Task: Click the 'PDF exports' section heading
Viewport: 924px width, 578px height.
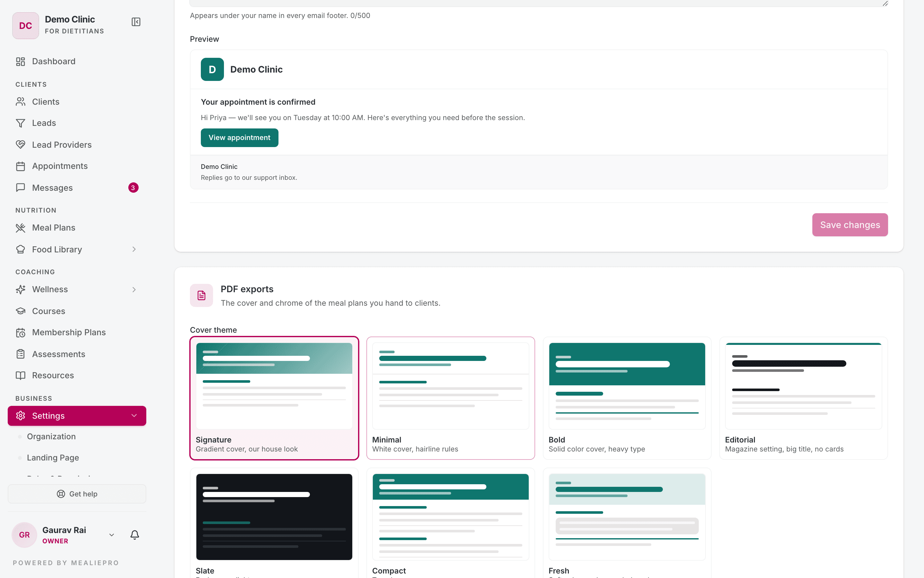Action: (247, 289)
